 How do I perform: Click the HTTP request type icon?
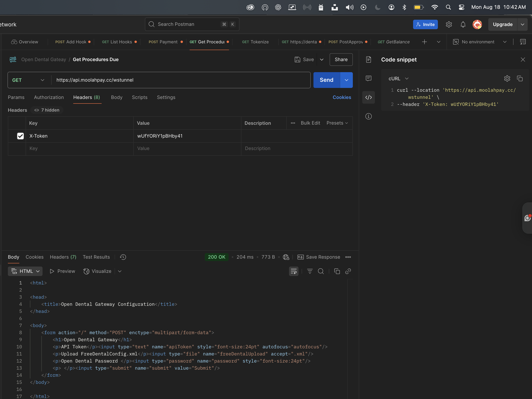click(x=13, y=60)
